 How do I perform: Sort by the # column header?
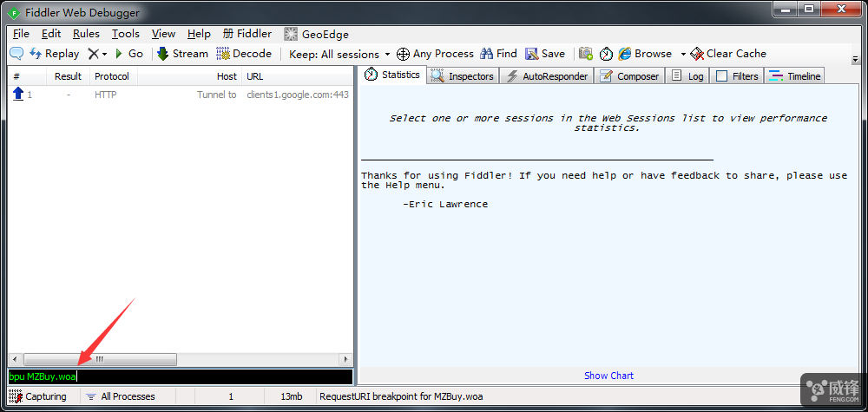27,76
